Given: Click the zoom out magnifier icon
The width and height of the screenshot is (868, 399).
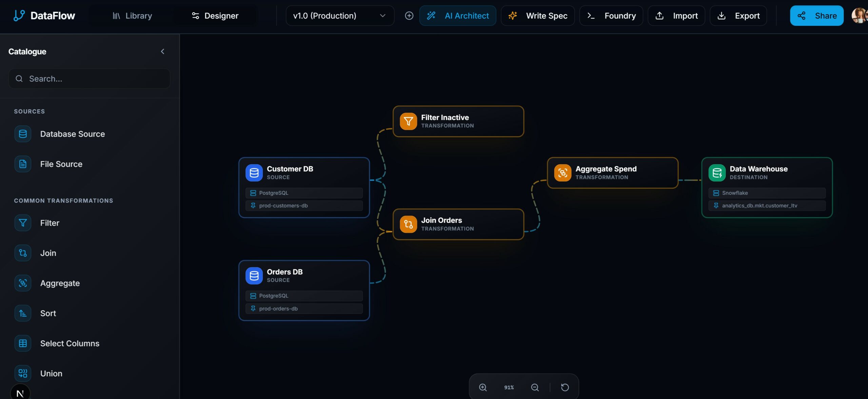Looking at the screenshot, I should (x=535, y=387).
